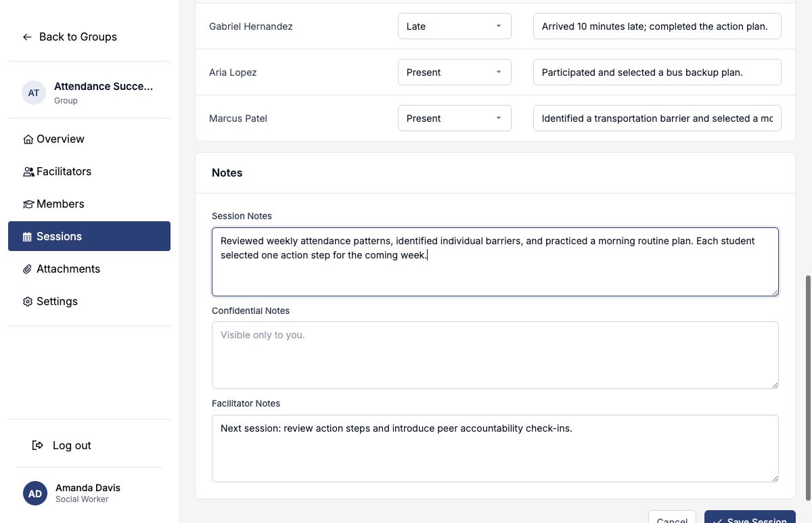
Task: Click the Attachments paperclip icon
Action: click(x=28, y=269)
